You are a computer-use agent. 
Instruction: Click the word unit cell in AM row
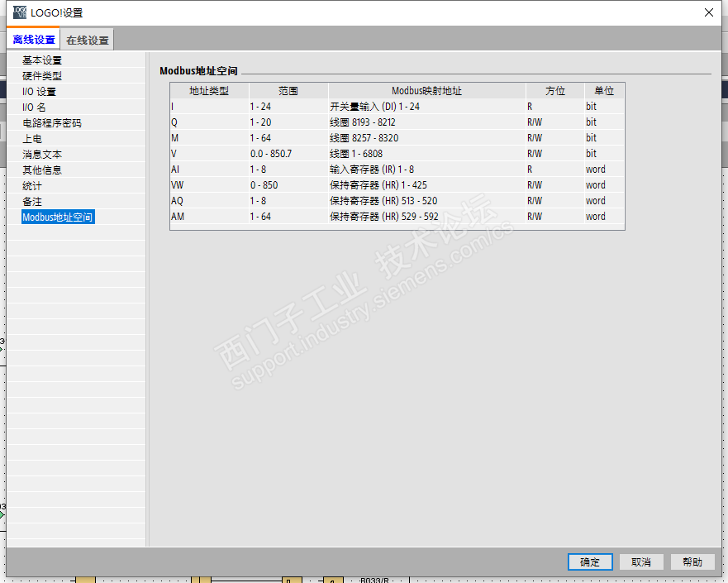(604, 217)
